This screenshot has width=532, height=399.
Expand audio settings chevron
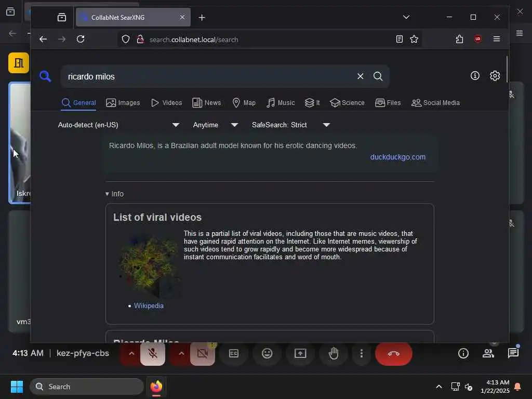point(131,353)
